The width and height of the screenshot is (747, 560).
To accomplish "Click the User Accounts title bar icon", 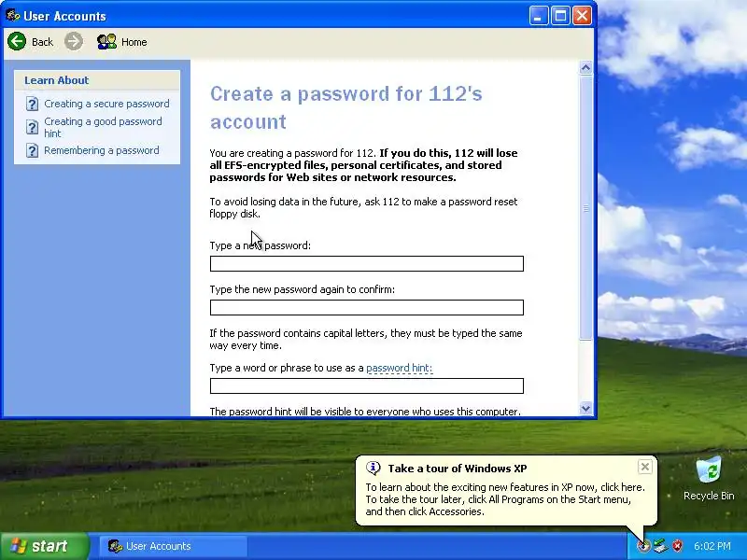I will [x=12, y=15].
